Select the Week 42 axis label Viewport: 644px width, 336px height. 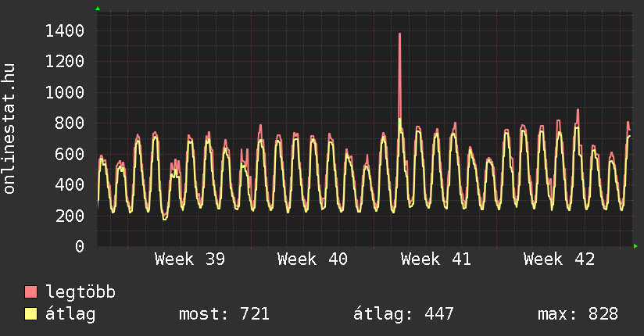(x=559, y=259)
